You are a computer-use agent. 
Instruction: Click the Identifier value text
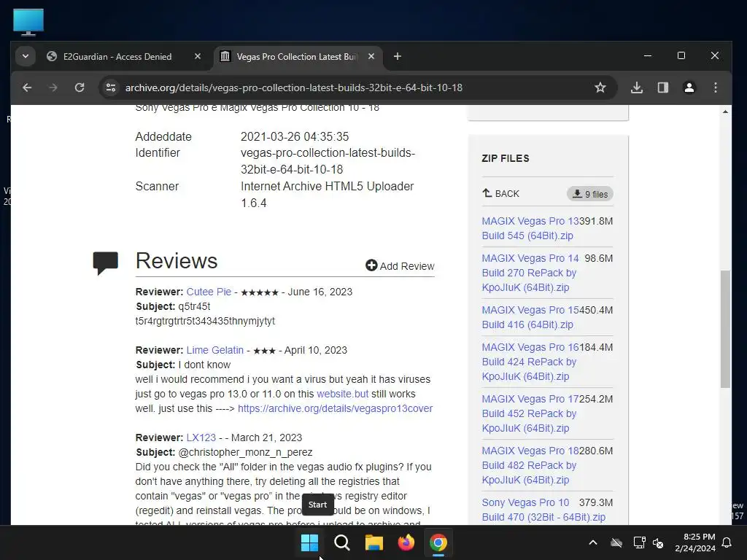[328, 161]
